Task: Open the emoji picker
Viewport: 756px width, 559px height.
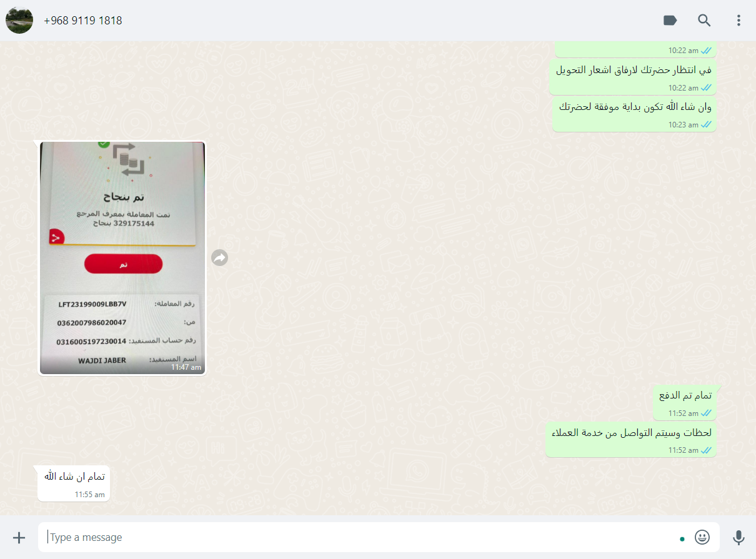Action: coord(702,537)
